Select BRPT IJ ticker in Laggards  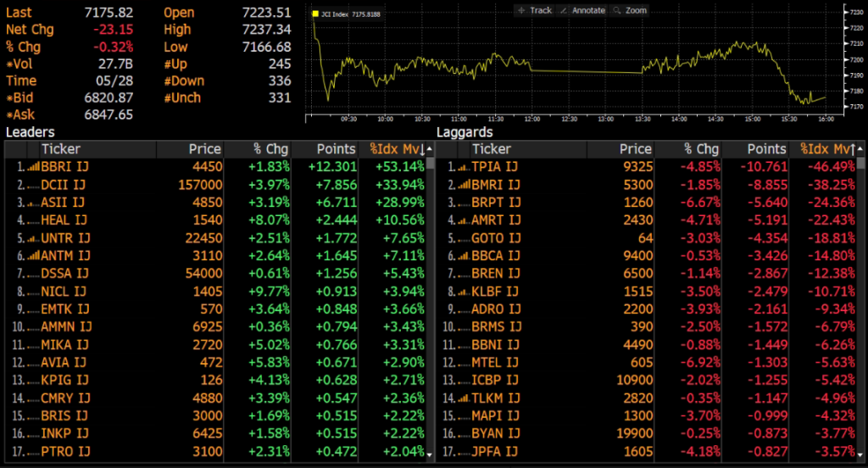pyautogui.click(x=496, y=203)
